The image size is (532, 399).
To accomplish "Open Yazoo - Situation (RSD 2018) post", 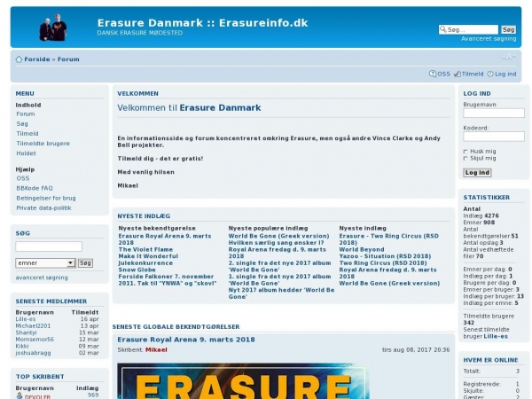I will 385,256.
